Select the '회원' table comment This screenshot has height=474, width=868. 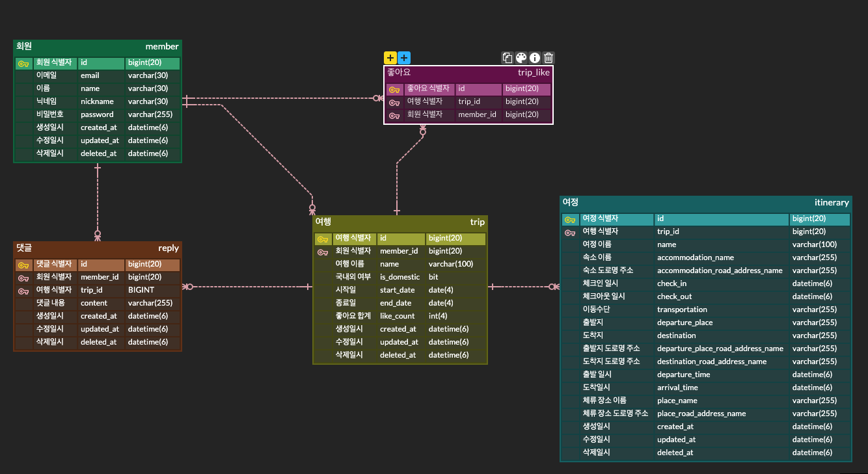click(24, 46)
